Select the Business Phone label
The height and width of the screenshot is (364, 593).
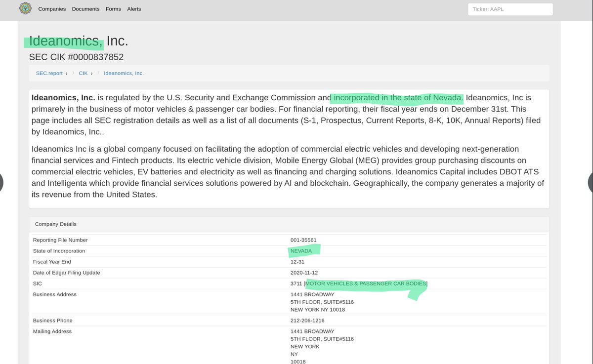(x=53, y=321)
